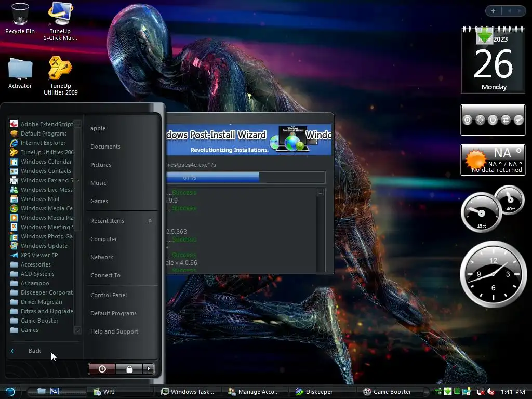Image resolution: width=532 pixels, height=399 pixels.
Task: Expand the Extras and Upgrades folder
Action: [42, 311]
